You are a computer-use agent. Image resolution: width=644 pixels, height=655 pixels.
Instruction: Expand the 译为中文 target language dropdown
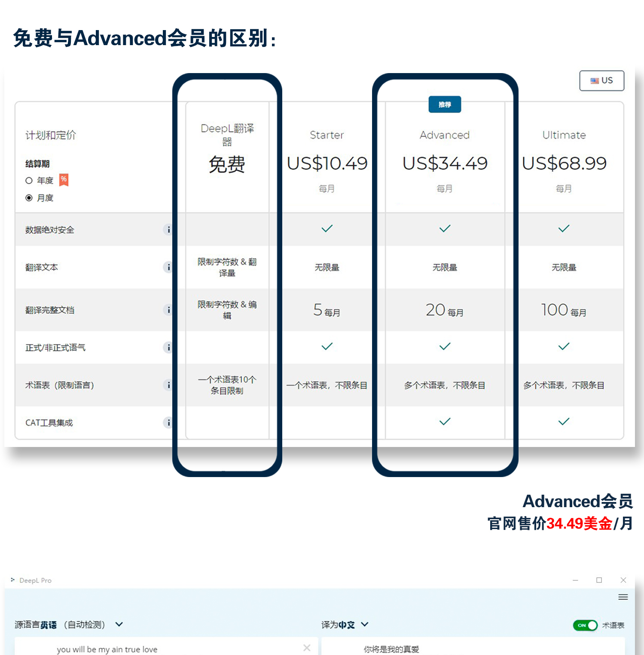point(365,624)
